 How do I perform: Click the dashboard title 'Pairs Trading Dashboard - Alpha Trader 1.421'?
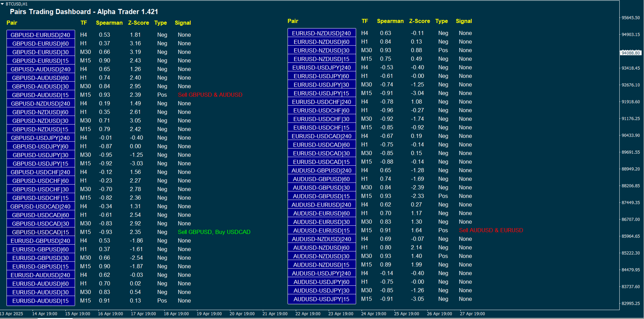point(84,12)
